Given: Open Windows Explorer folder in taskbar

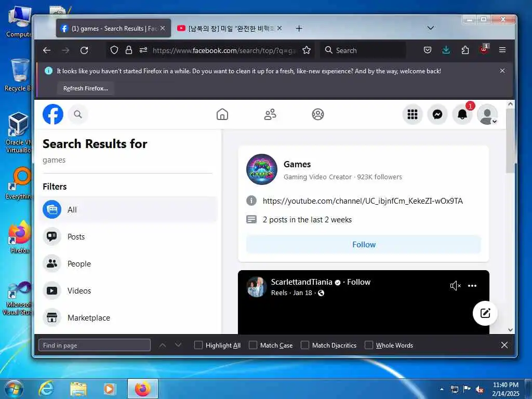Looking at the screenshot, I should tap(78, 389).
